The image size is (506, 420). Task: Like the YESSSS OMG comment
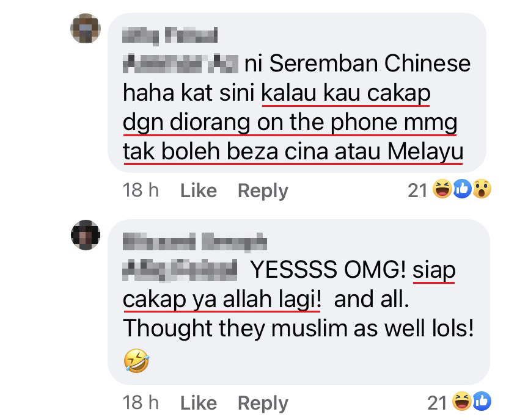[199, 403]
